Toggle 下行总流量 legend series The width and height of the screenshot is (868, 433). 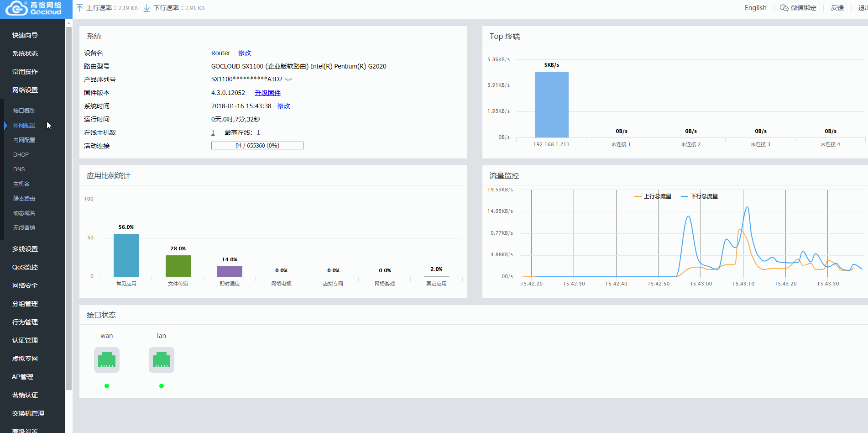(x=699, y=196)
